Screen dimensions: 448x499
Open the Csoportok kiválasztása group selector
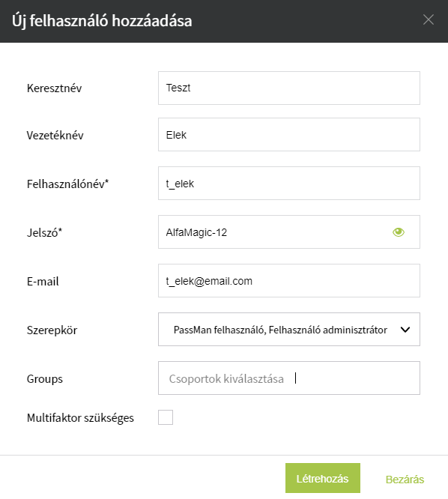[289, 378]
